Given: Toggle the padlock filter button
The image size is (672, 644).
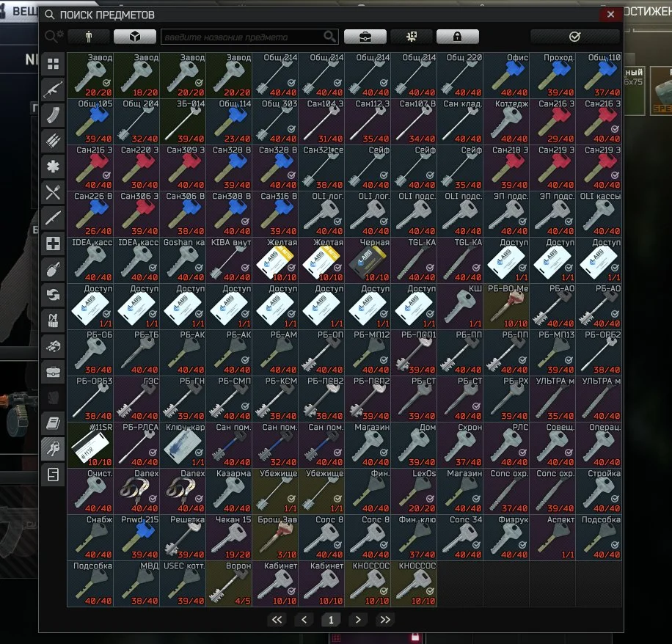Looking at the screenshot, I should [x=457, y=37].
